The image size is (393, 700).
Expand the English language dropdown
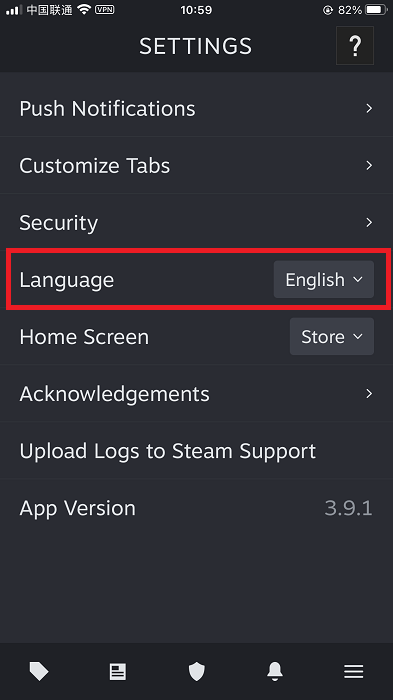click(x=324, y=279)
